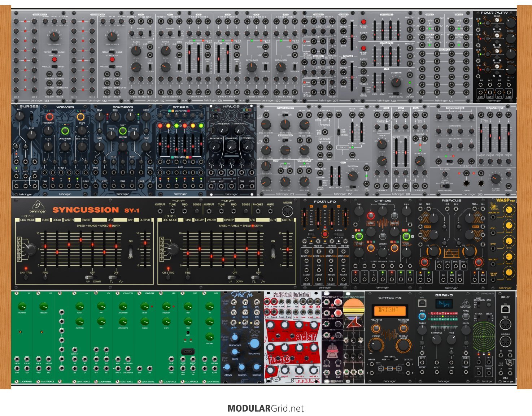The image size is (532, 416).
Task: Click the CH 1 TRIG button on Syncussion
Action: (x=26, y=278)
